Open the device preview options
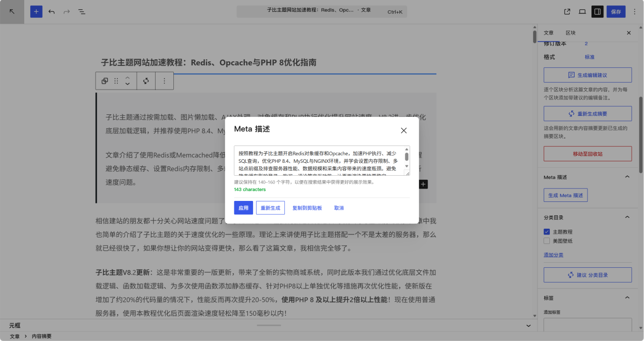 click(x=583, y=12)
